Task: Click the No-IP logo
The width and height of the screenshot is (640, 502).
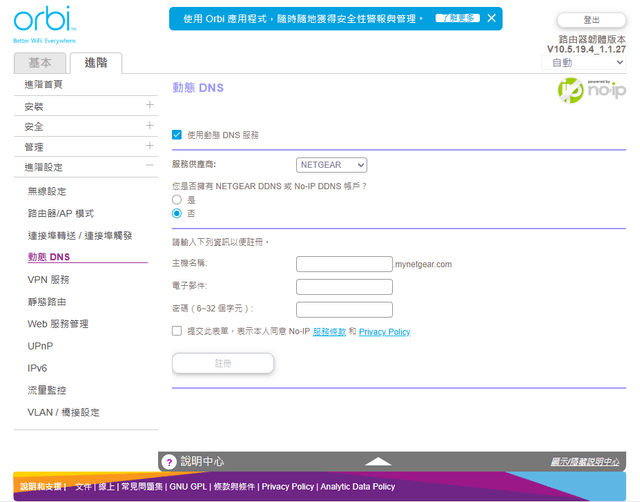Action: (x=591, y=90)
